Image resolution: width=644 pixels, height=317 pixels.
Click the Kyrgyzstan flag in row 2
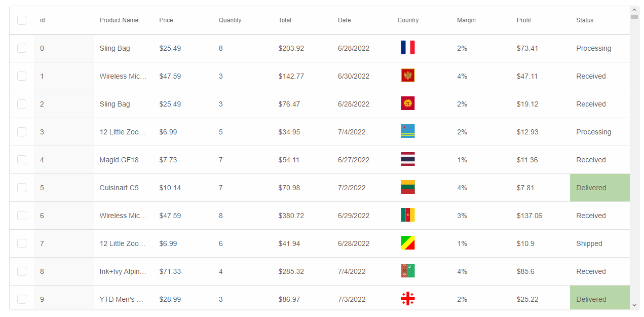[x=407, y=103]
